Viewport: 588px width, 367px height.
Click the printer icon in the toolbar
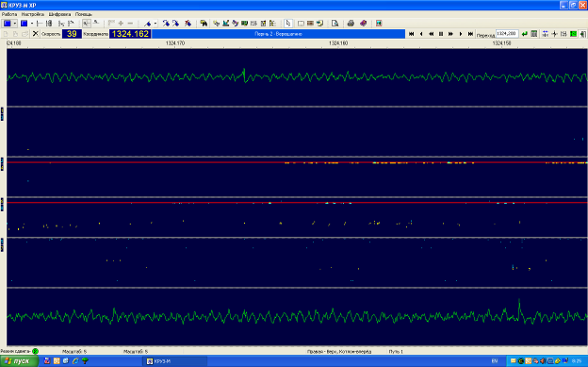click(x=351, y=24)
